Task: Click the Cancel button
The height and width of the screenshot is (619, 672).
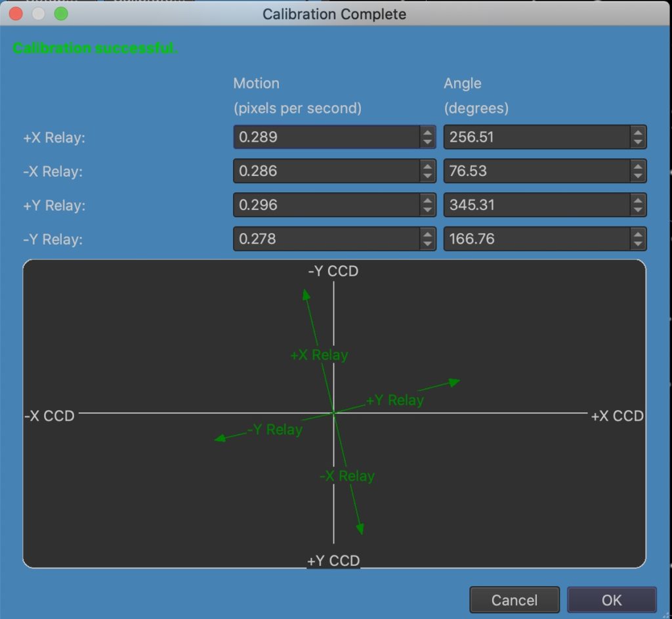Action: 514,600
